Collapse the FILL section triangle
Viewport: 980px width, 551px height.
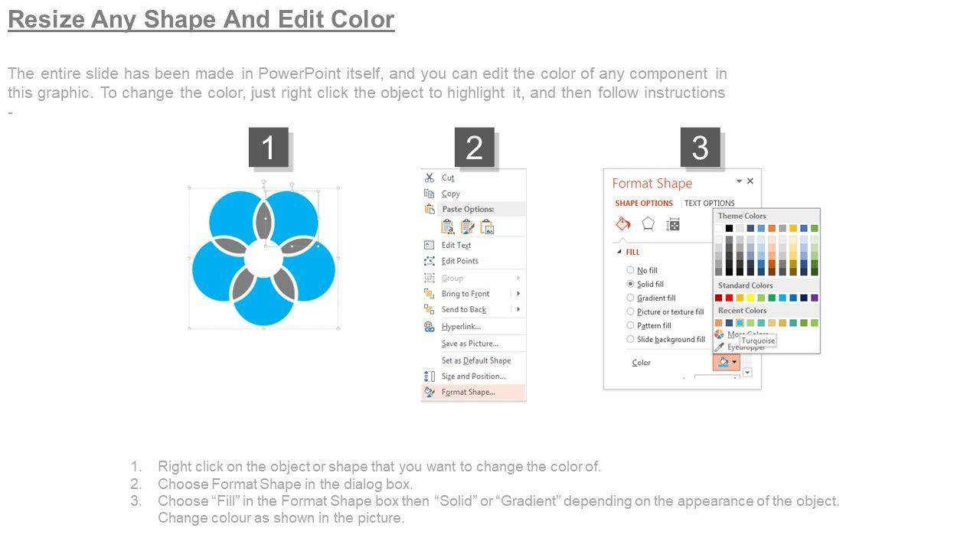[x=619, y=252]
